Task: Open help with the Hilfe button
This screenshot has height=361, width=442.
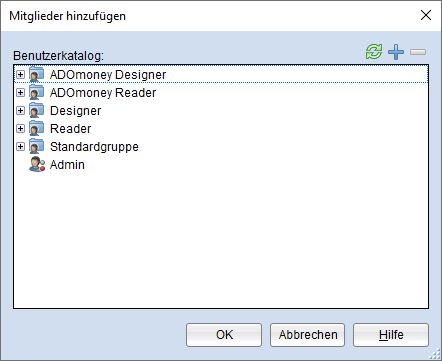Action: [x=391, y=335]
